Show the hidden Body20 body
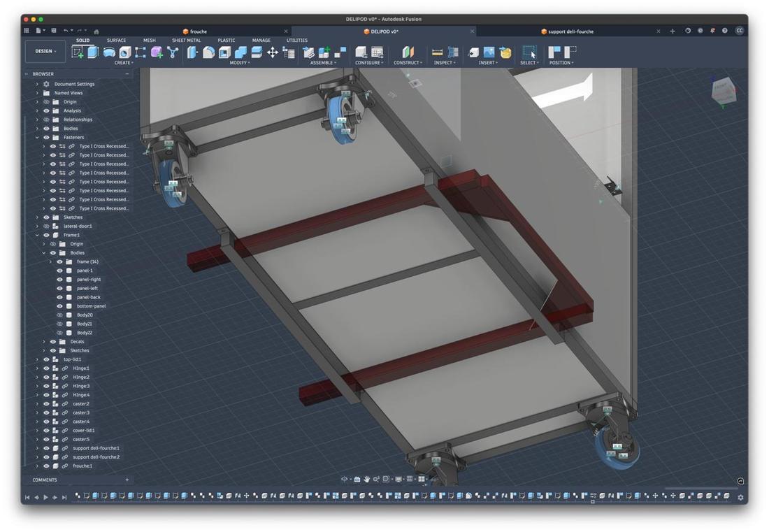769x532 pixels. click(59, 315)
